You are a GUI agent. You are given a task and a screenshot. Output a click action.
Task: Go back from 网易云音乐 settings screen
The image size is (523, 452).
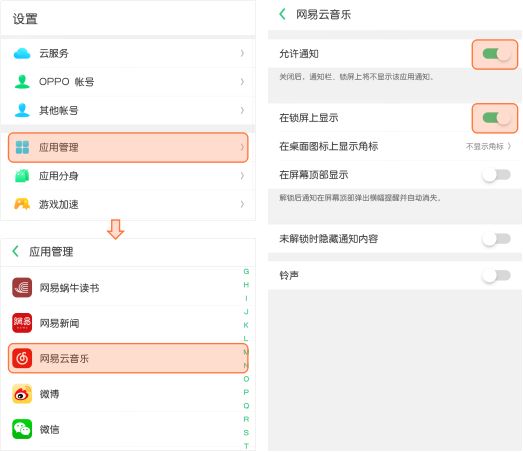point(282,14)
